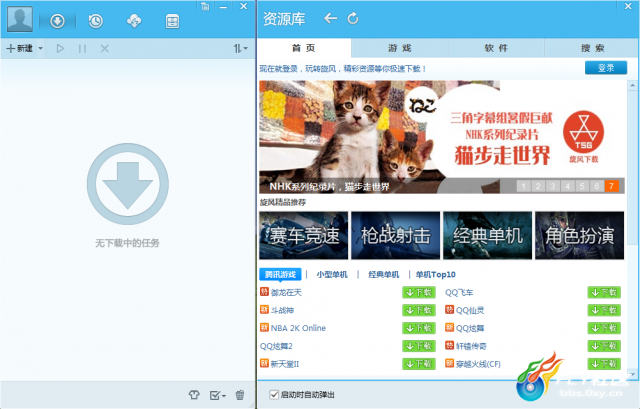This screenshot has height=409, width=640.
Task: Download 新天堂II with its green button
Action: (x=419, y=364)
